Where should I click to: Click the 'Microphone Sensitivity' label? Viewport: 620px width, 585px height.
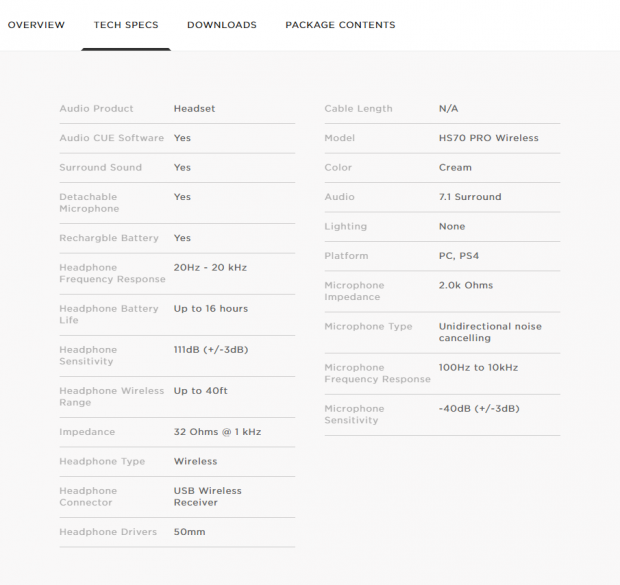[x=354, y=415]
